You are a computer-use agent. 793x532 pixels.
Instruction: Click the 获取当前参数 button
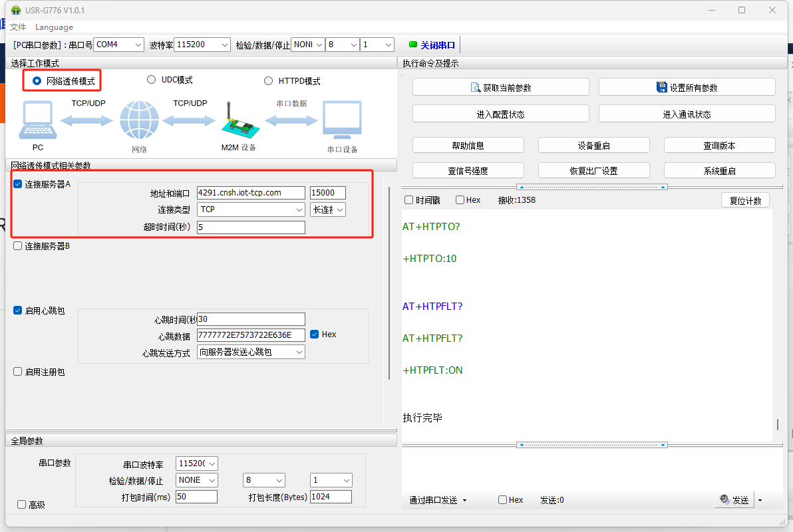tap(500, 87)
